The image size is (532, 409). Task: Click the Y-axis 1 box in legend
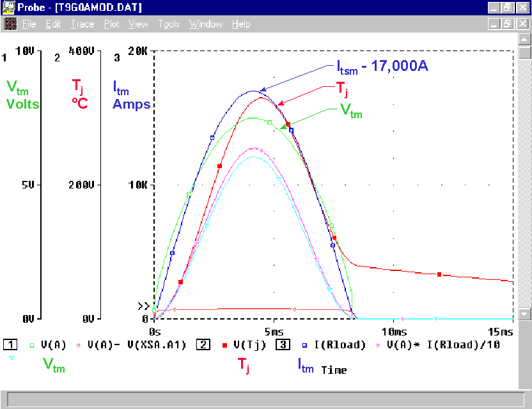coord(10,345)
